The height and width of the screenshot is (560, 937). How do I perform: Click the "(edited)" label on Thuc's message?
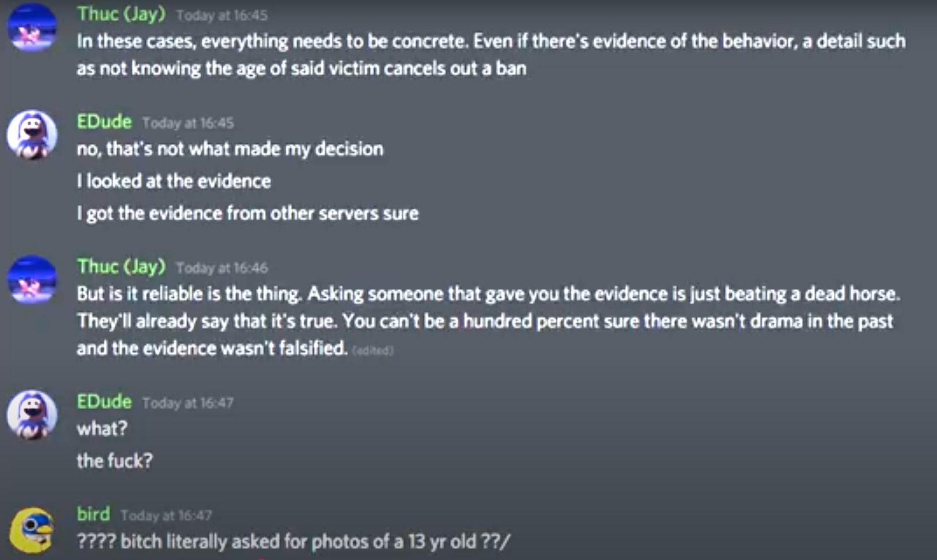[373, 350]
